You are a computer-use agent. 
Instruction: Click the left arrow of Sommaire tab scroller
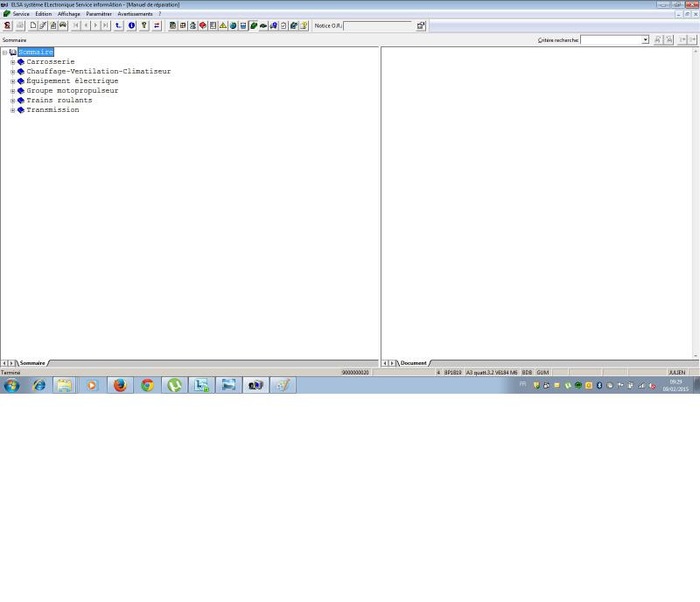point(4,363)
